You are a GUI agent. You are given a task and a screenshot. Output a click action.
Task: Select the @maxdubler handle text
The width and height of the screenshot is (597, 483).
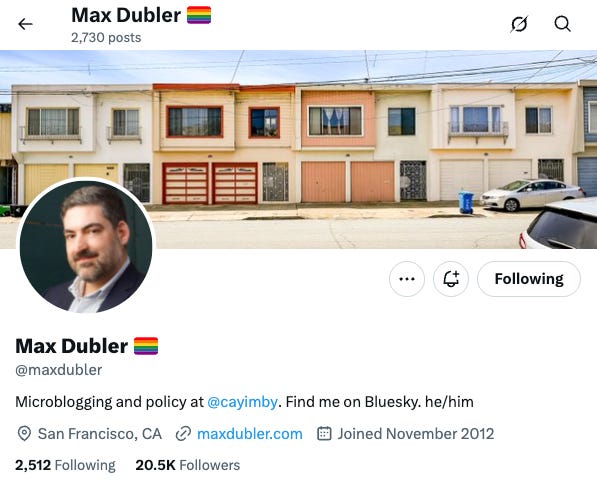[x=59, y=370]
